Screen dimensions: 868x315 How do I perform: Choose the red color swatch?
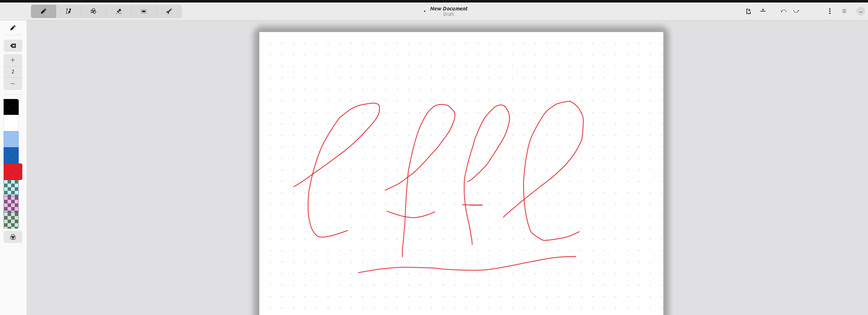click(x=13, y=172)
